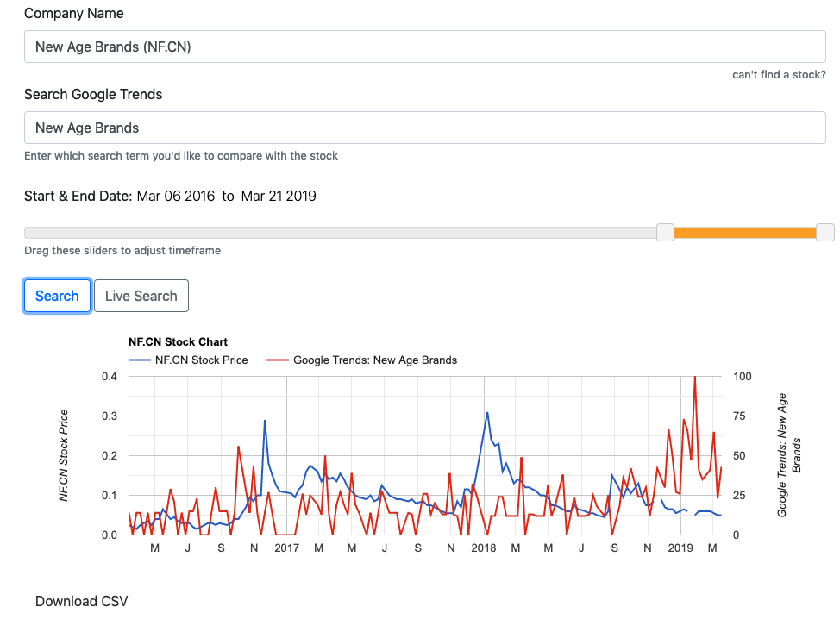Click the 0.1 value on left axis

coord(110,496)
